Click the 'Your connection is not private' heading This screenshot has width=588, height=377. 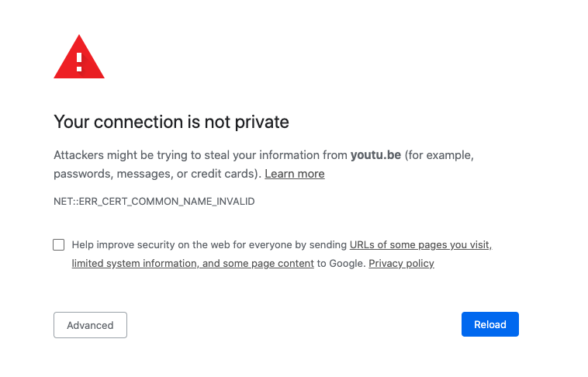click(171, 122)
